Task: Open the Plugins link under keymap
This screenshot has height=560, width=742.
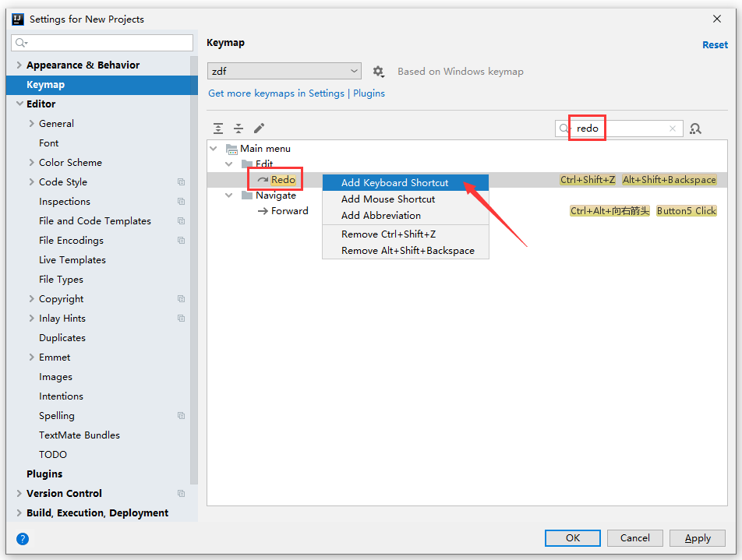Action: (x=369, y=93)
